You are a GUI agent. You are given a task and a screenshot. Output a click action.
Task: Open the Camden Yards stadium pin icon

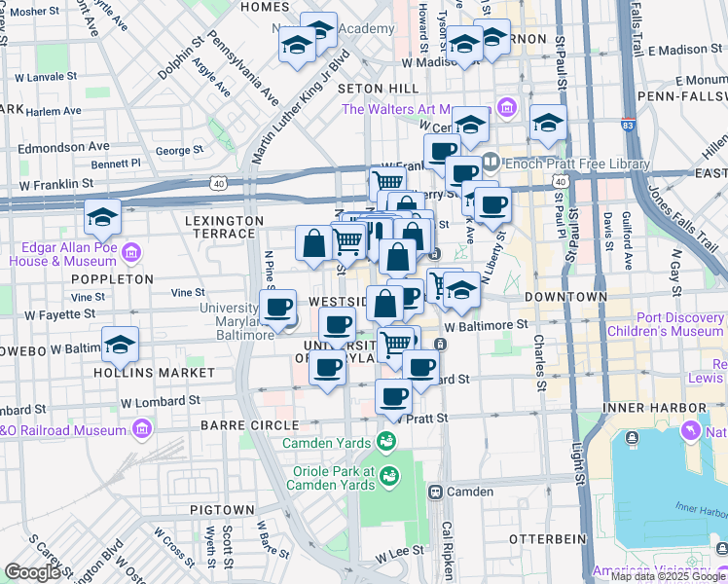click(386, 443)
